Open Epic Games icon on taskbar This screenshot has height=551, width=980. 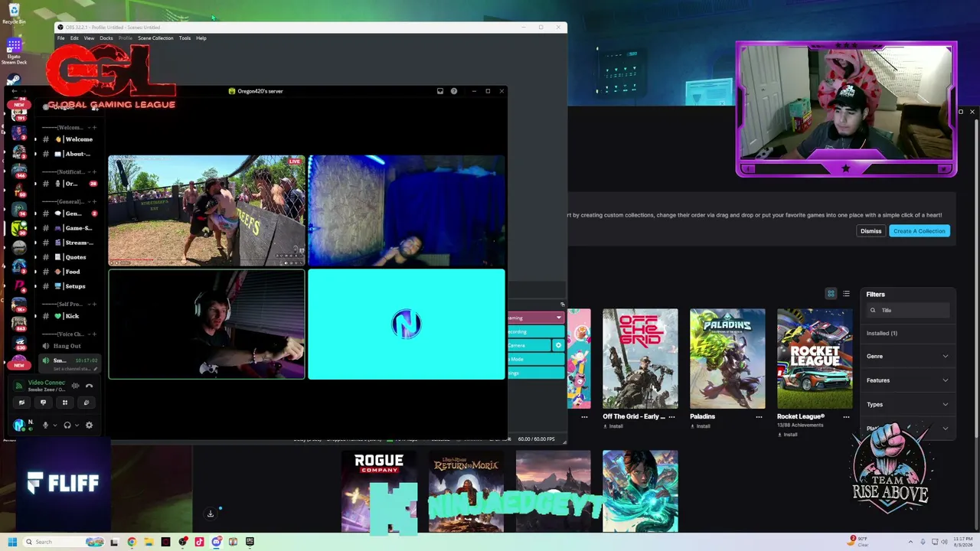[250, 542]
